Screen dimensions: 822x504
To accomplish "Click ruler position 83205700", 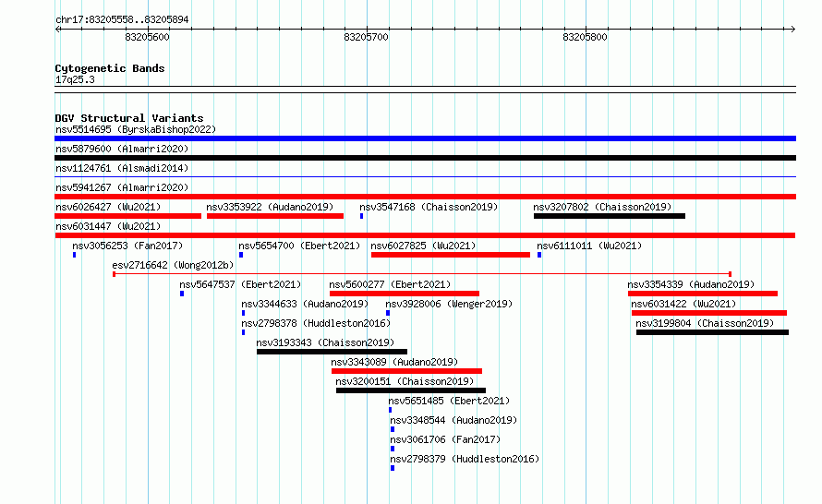I will click(366, 37).
